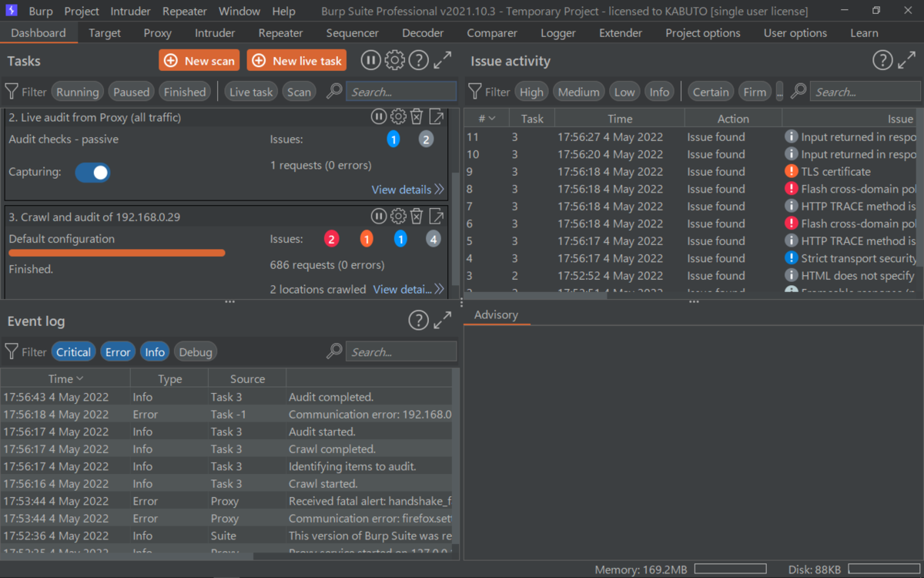Viewport: 924px width, 578px height.
Task: Filter issues by Medium severity
Action: tap(579, 92)
